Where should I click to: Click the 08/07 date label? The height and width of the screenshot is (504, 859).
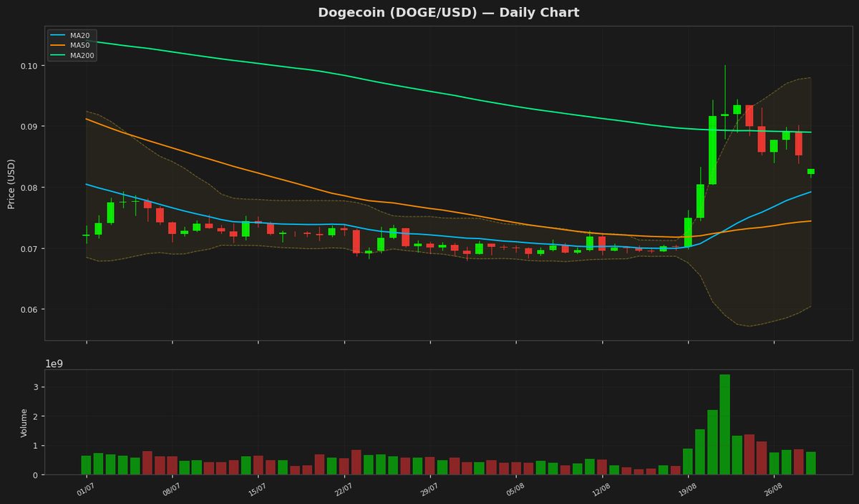click(170, 490)
